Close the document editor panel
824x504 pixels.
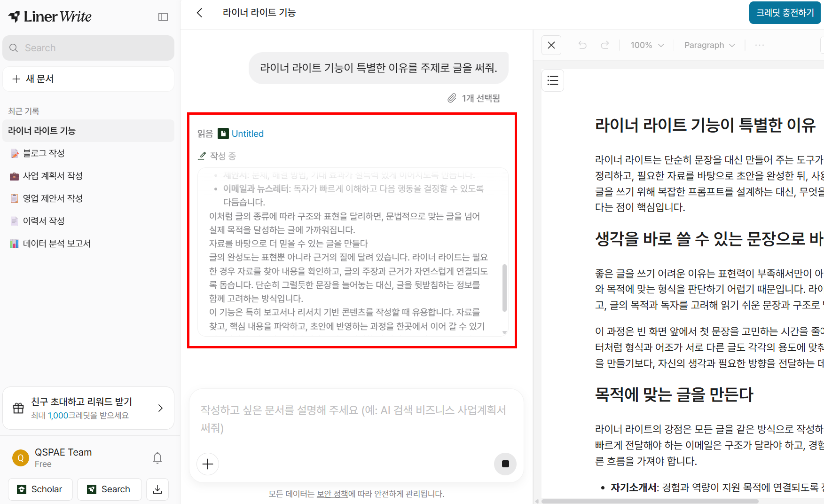551,45
